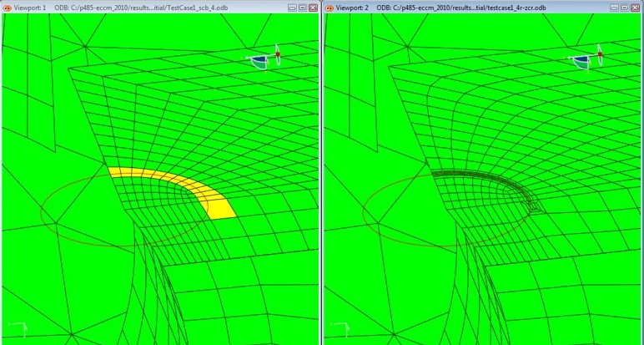Maximize Viewport 1 window
Image resolution: width=644 pixels, height=345 pixels.
click(302, 7)
